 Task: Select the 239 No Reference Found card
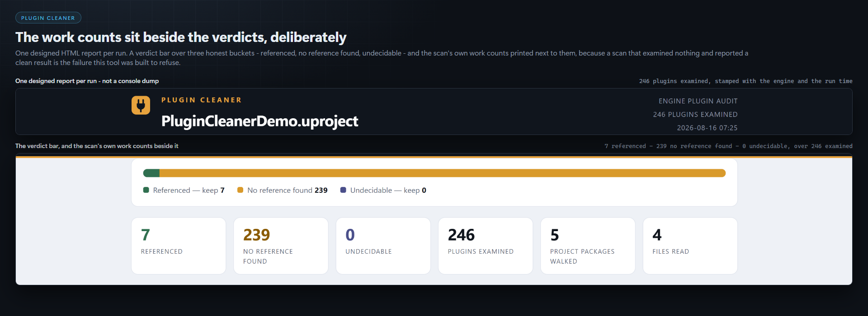point(281,246)
